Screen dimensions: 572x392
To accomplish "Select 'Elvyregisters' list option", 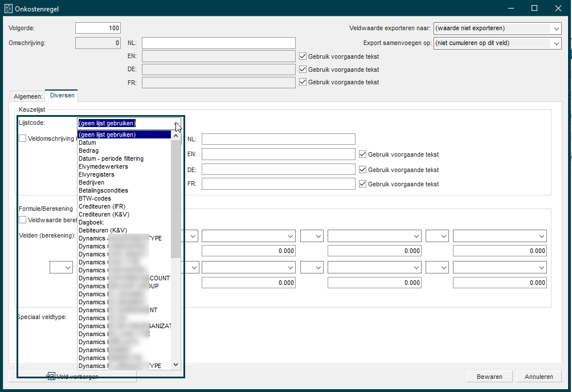I will coord(124,175).
